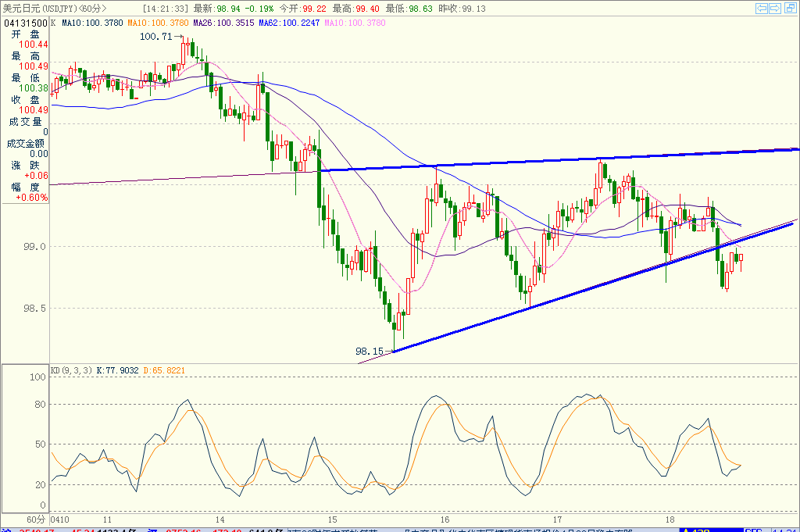Select the KD(9,3,3) indicator name
800x532 pixels.
point(71,370)
